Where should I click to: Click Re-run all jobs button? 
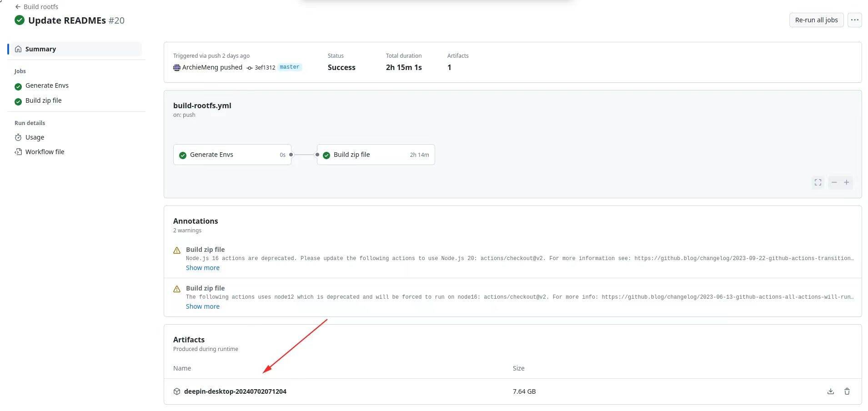point(816,20)
